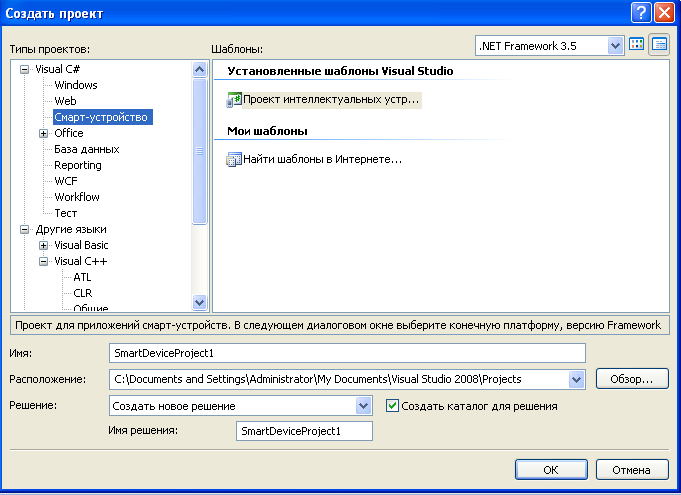Expand the Visual Basic tree node
This screenshot has height=495, width=681.
43,245
